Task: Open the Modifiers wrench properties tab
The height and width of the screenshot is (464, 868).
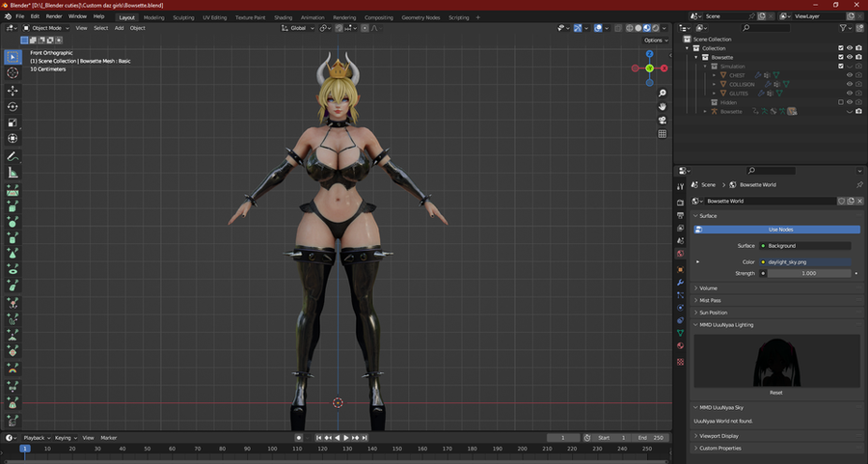Action: click(x=680, y=283)
